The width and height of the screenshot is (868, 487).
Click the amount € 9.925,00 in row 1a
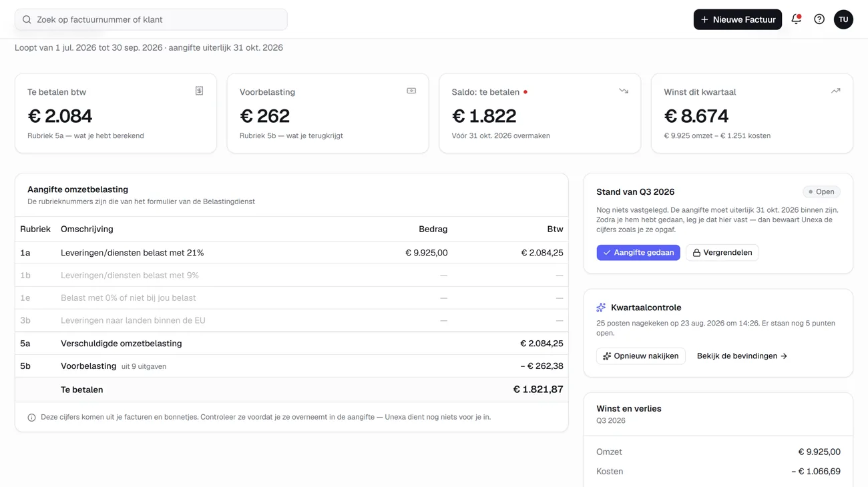[x=427, y=253]
